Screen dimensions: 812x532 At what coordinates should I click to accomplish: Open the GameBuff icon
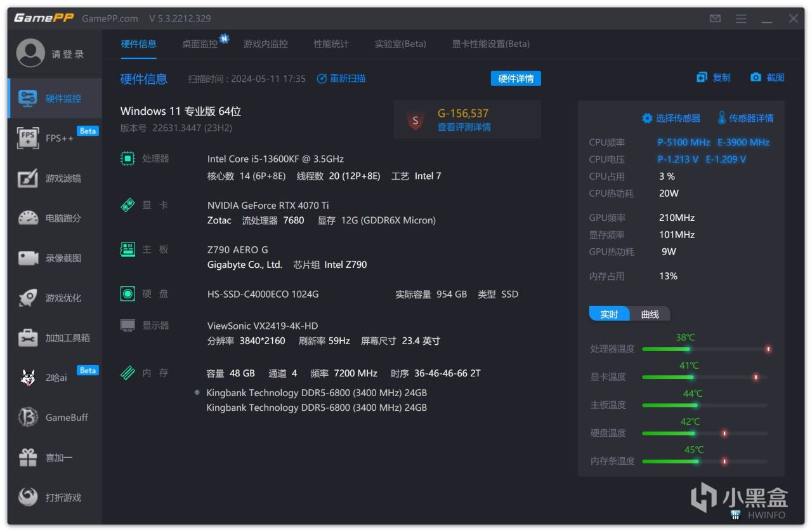tap(28, 417)
